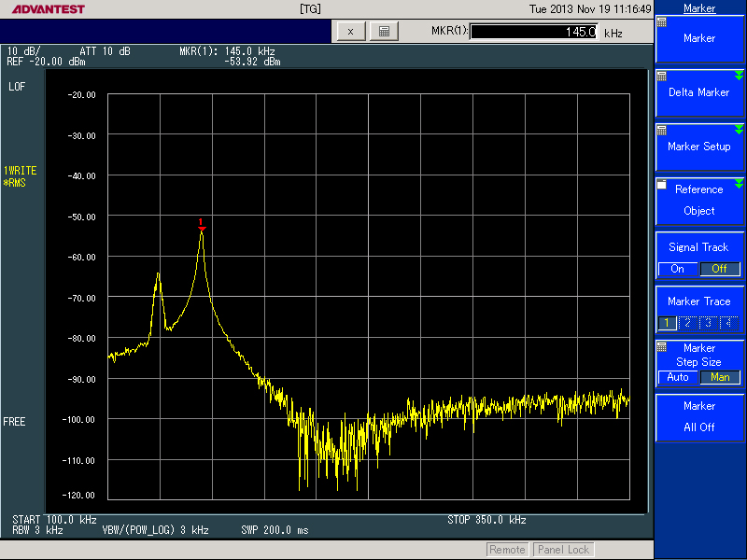This screenshot has height=560, width=747.
Task: Click the red marker 1 indicator on the peak
Action: (201, 222)
